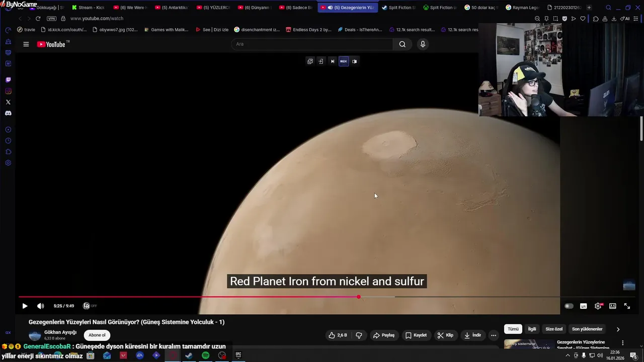Dislike the video with thumbs down
This screenshot has width=644, height=362.
pos(359,335)
